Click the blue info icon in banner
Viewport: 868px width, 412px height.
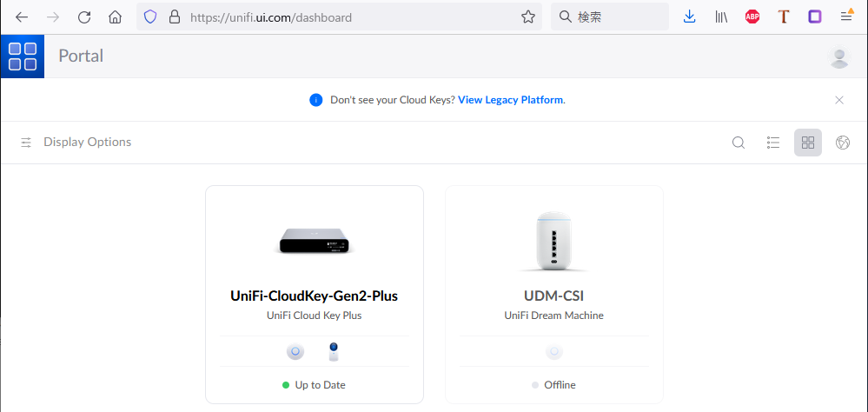(315, 100)
